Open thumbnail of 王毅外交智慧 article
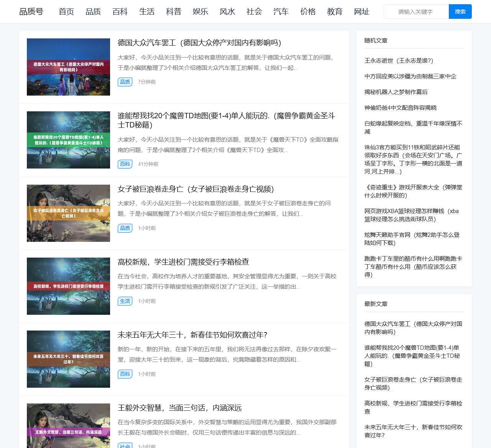Screen dimensions: 491x448 pyautogui.click(x=68, y=425)
